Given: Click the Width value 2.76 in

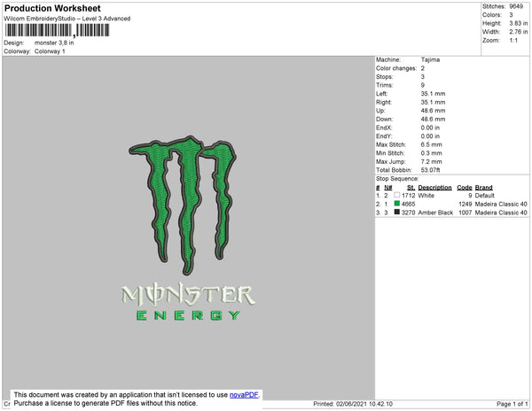Looking at the screenshot, I should 519,32.
